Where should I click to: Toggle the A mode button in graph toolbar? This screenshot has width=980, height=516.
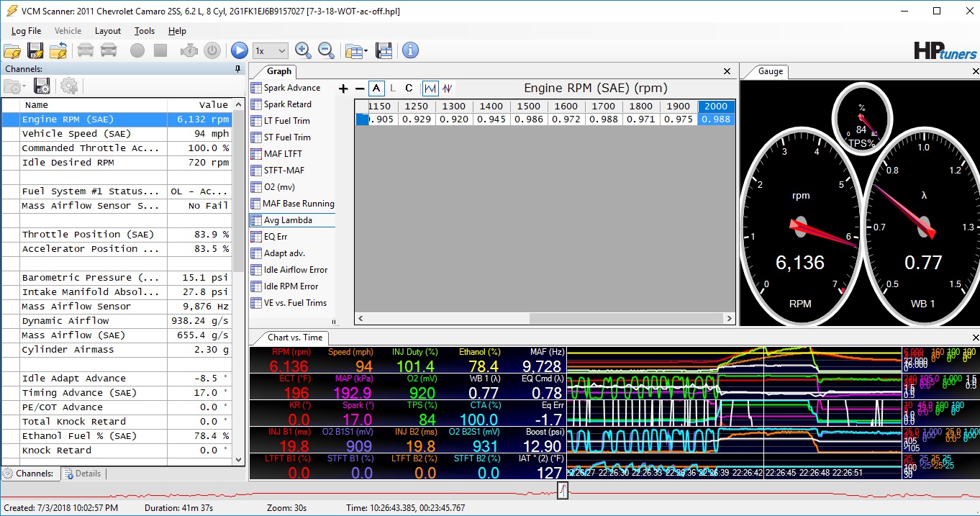(x=376, y=89)
